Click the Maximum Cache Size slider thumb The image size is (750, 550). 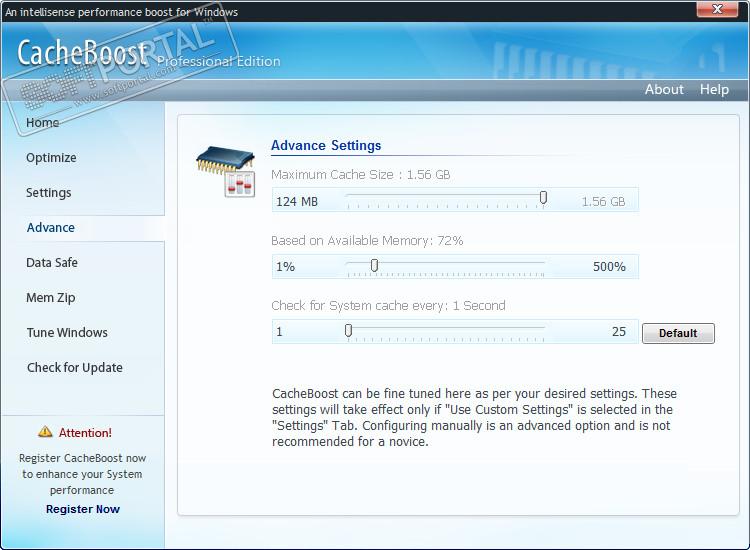[x=543, y=197]
